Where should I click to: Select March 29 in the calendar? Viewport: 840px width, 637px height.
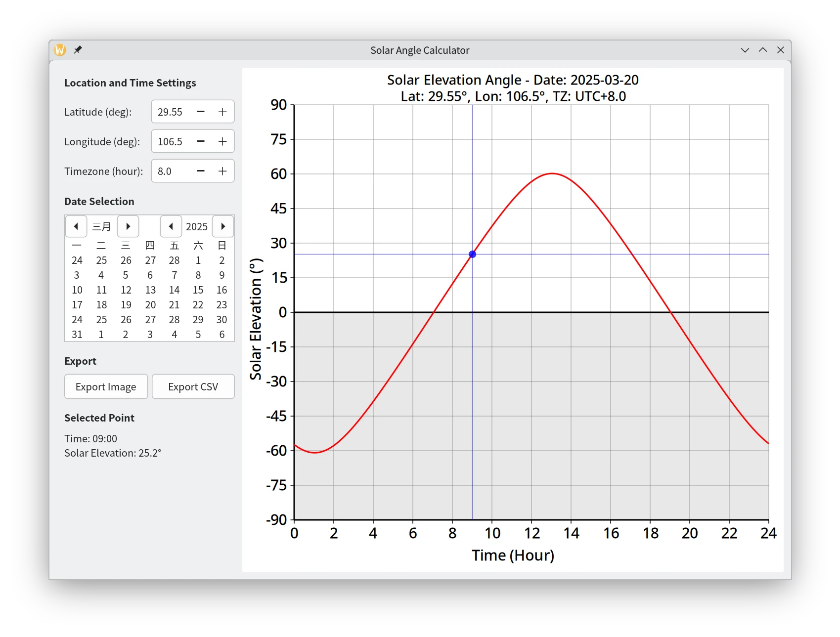pos(198,320)
